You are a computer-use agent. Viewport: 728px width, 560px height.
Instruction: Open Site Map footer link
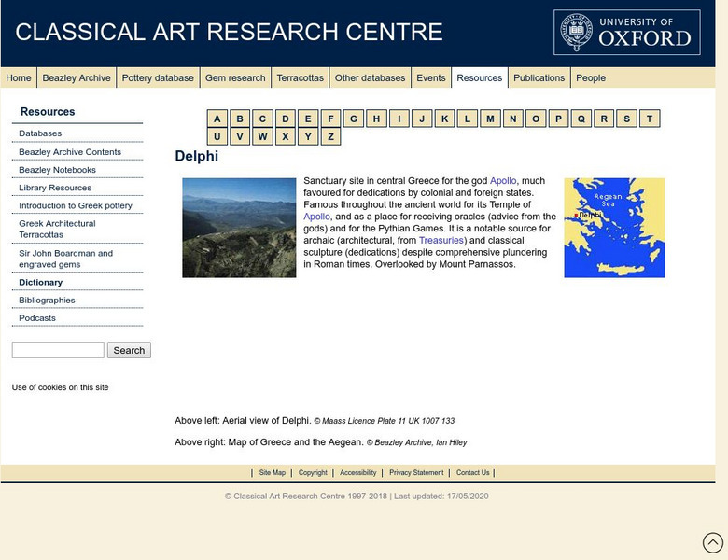point(273,472)
